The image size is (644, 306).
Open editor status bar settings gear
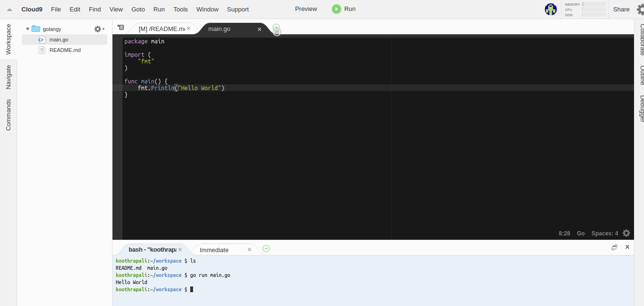tap(626, 233)
